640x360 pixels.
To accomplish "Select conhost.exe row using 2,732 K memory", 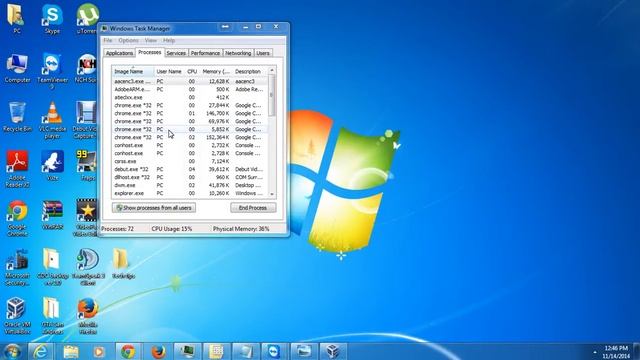I will coord(190,145).
